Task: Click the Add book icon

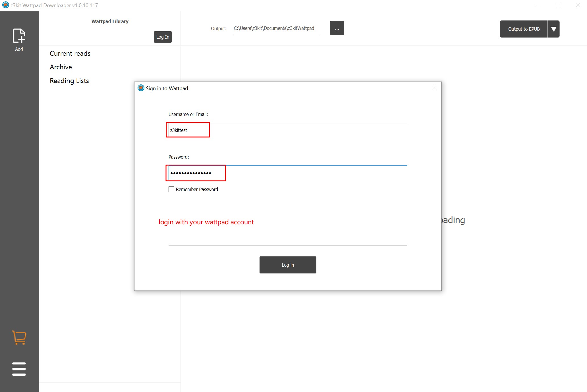Action: pos(19,40)
